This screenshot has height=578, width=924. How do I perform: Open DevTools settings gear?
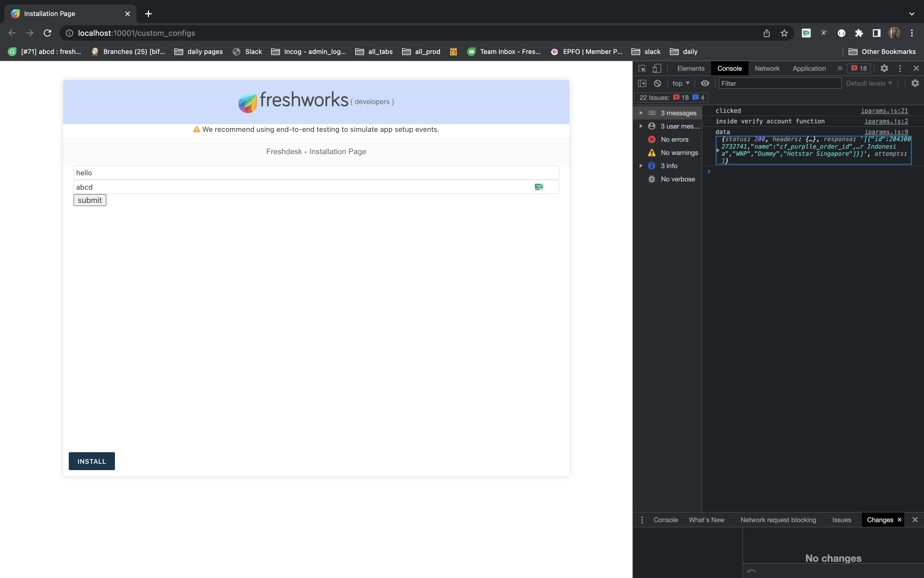point(884,69)
